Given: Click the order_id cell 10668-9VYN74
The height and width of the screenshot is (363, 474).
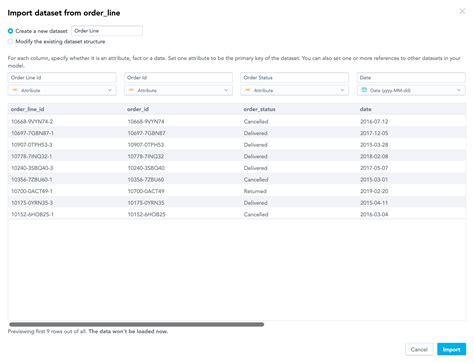Looking at the screenshot, I should (x=146, y=121).
